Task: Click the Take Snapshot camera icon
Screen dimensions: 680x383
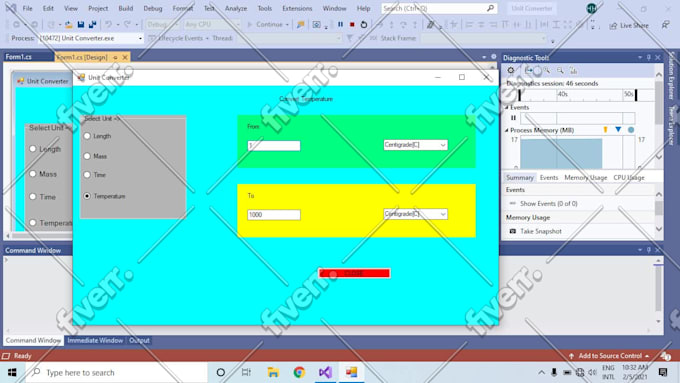Action: (x=513, y=231)
